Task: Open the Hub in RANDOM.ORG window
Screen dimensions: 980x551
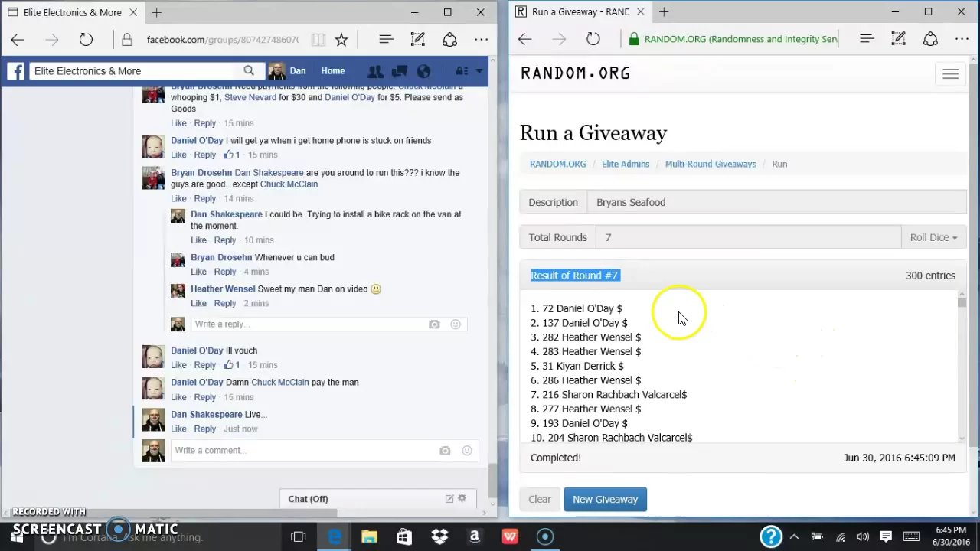Action: click(867, 39)
